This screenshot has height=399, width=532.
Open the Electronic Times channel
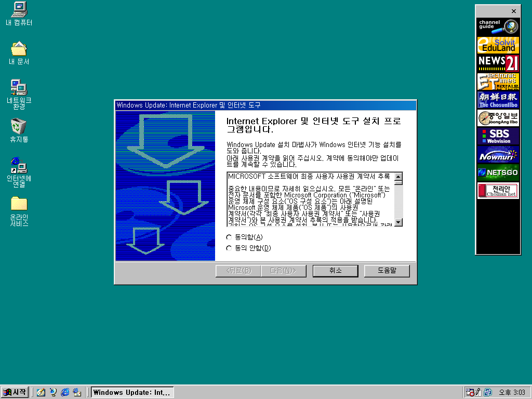(x=498, y=82)
